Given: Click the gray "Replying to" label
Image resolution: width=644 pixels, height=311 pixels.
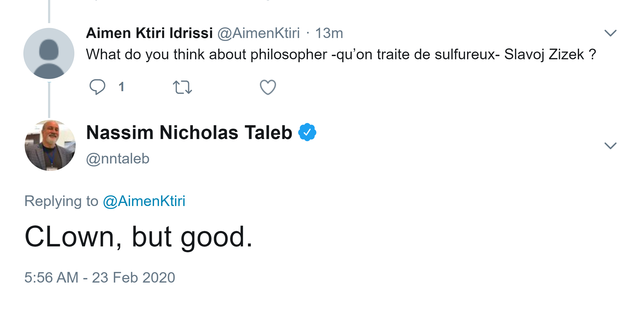Looking at the screenshot, I should tap(61, 201).
